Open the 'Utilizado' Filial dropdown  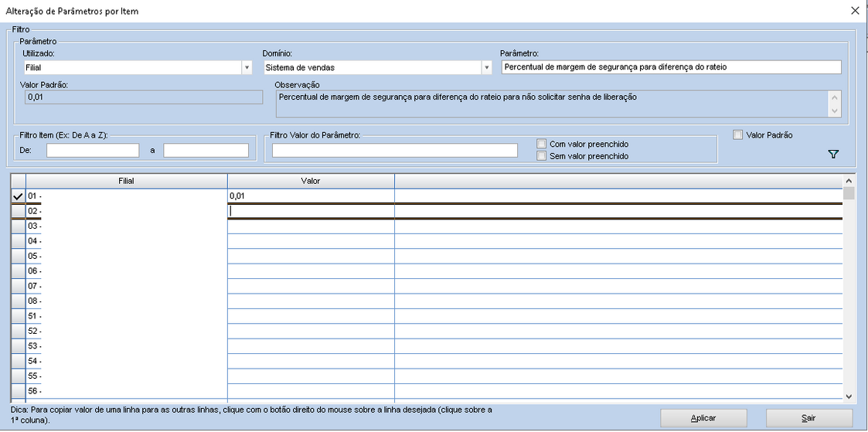pos(247,67)
